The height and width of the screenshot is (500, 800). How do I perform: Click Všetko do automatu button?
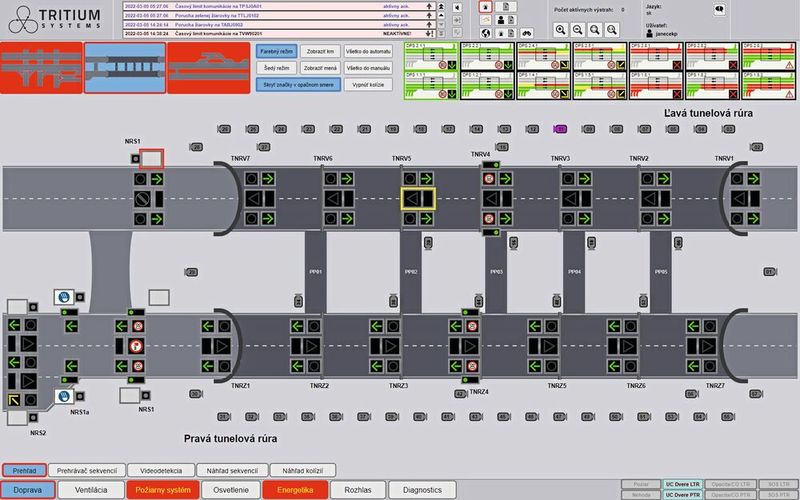coord(368,52)
